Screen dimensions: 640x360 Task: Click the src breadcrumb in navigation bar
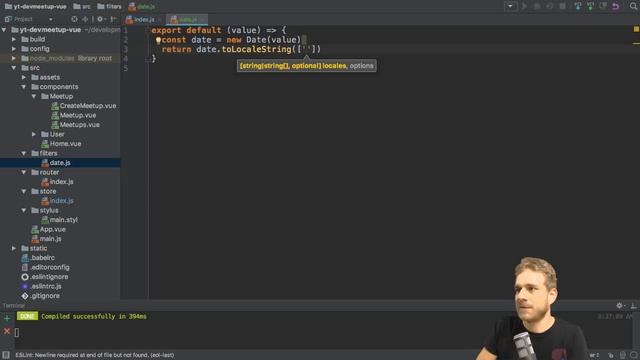pos(82,6)
